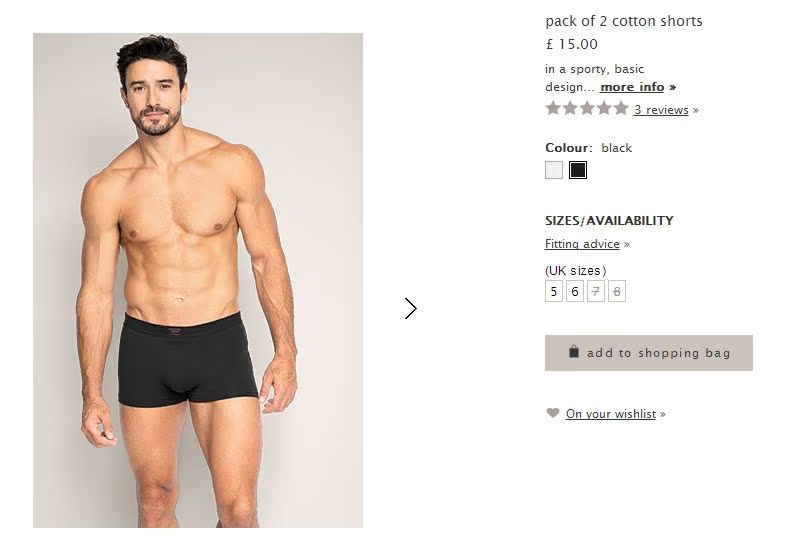Open On your wishlist link
795x542 pixels.
click(611, 414)
